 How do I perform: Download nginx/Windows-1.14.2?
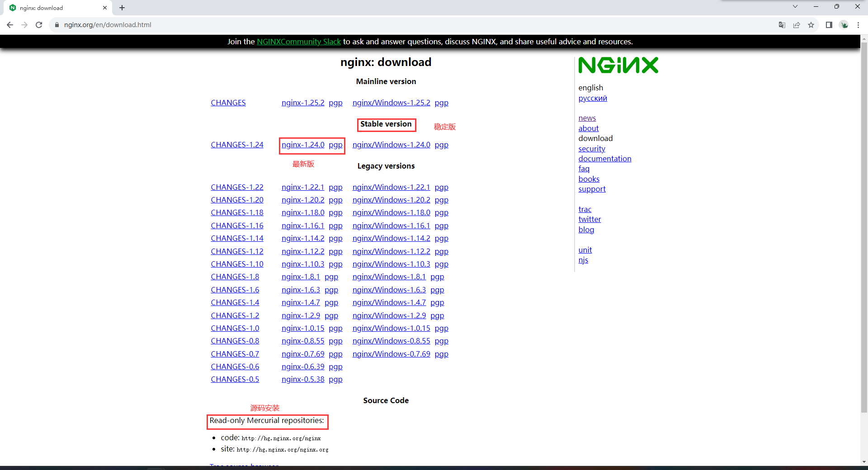[392, 238]
